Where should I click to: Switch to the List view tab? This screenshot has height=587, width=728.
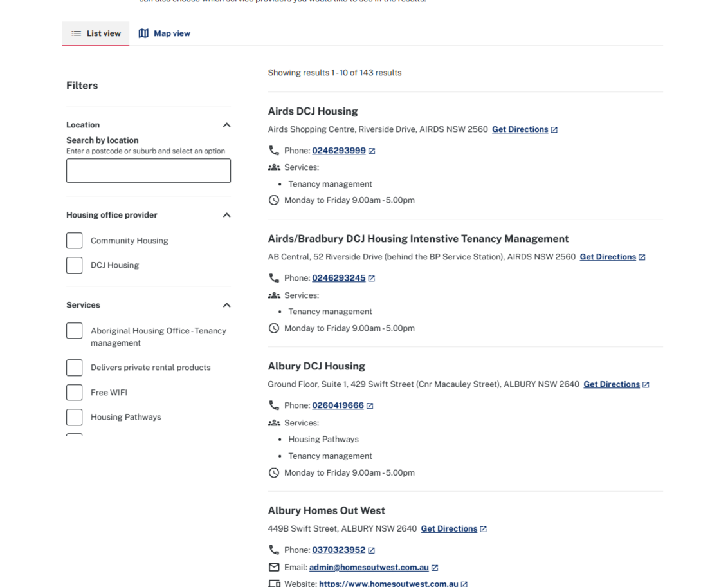click(x=96, y=33)
